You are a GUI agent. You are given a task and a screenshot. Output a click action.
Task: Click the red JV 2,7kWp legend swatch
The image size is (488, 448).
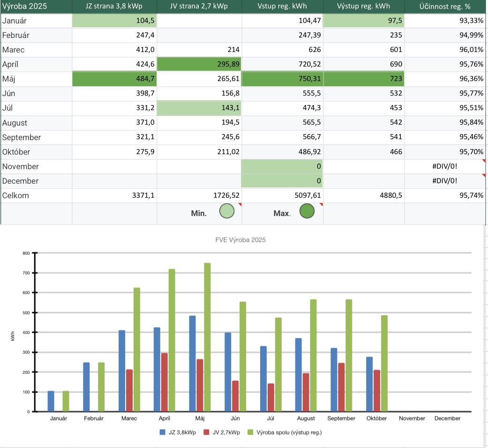click(x=206, y=433)
